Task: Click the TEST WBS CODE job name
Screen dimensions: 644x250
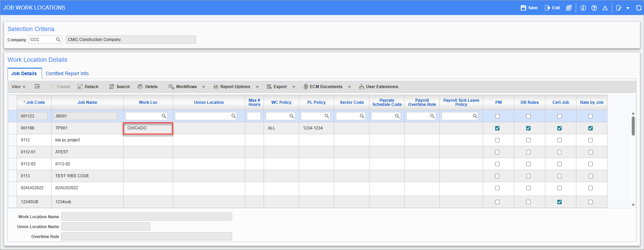Action: (72, 176)
